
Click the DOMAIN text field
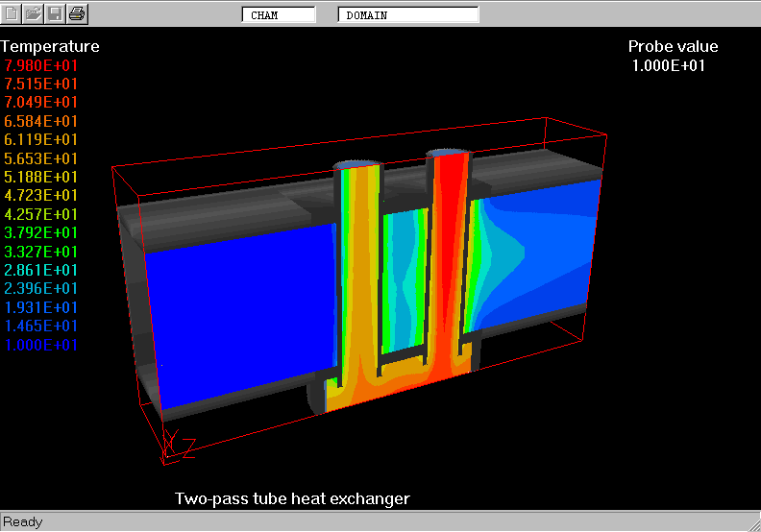point(408,15)
